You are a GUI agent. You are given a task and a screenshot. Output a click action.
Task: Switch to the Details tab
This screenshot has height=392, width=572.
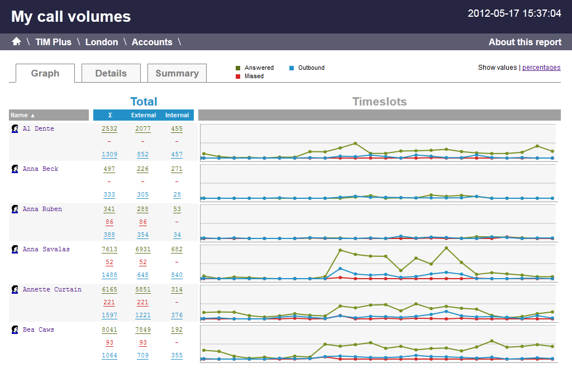pyautogui.click(x=111, y=73)
